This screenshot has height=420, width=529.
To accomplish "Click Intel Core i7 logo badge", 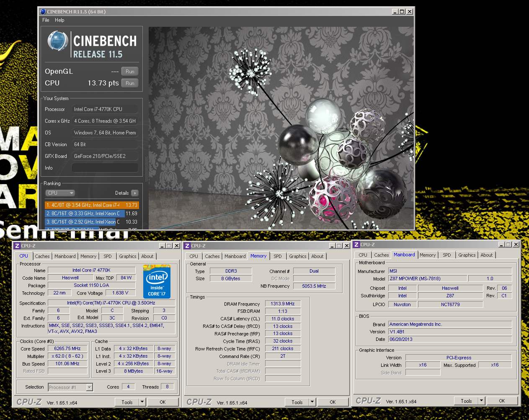I will point(157,281).
